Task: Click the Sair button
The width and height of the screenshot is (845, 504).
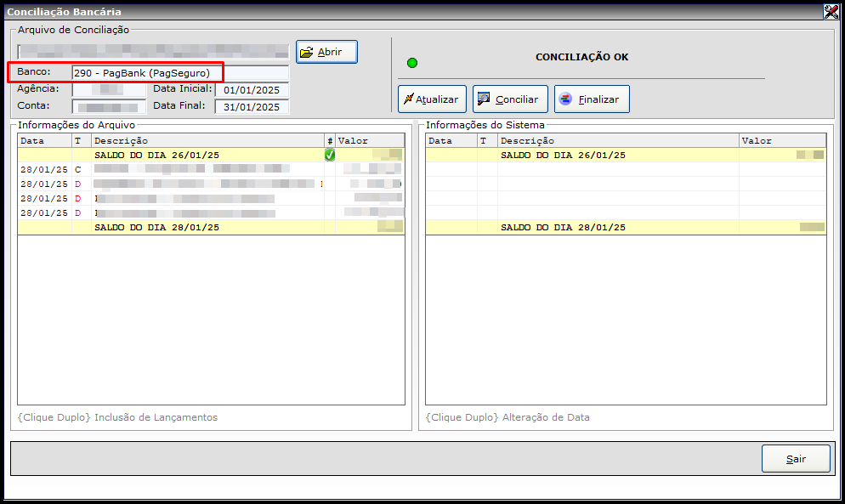Action: [x=796, y=459]
